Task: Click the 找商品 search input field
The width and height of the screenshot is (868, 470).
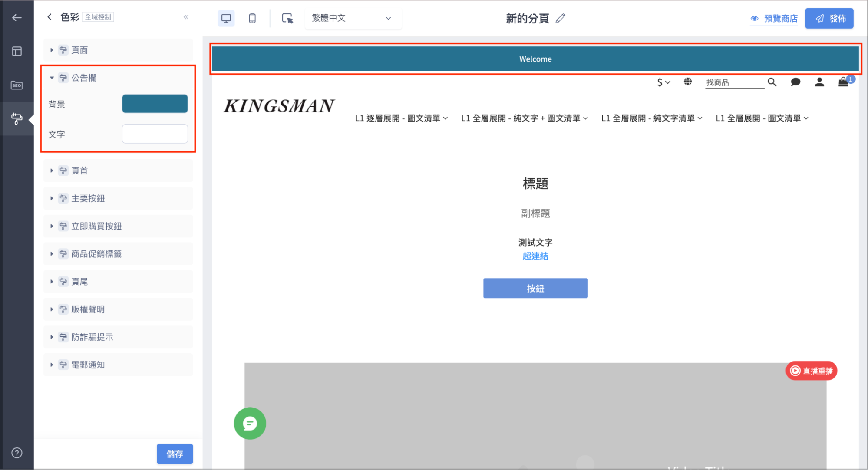Action: tap(735, 82)
